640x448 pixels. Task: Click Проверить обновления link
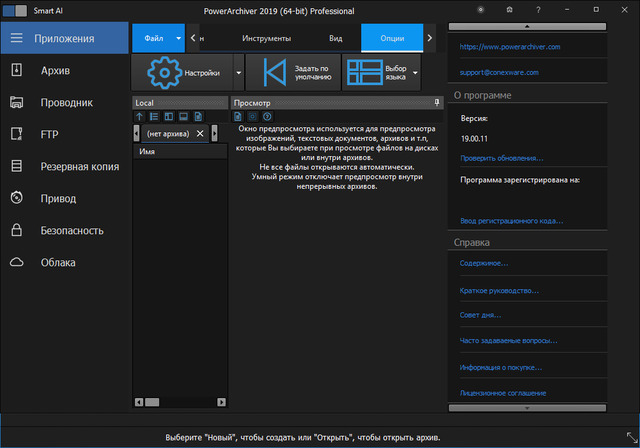(502, 158)
